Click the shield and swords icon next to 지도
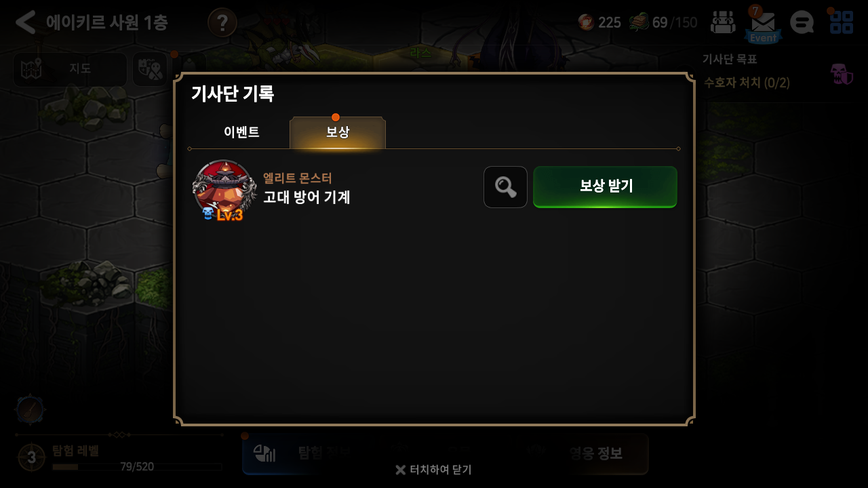868x488 pixels. point(150,69)
